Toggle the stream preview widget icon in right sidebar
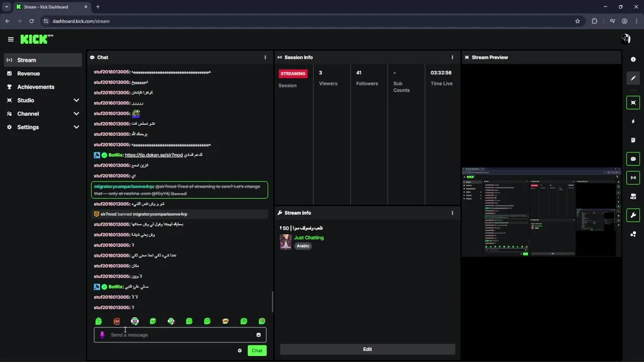644x362 pixels. pyautogui.click(x=633, y=103)
